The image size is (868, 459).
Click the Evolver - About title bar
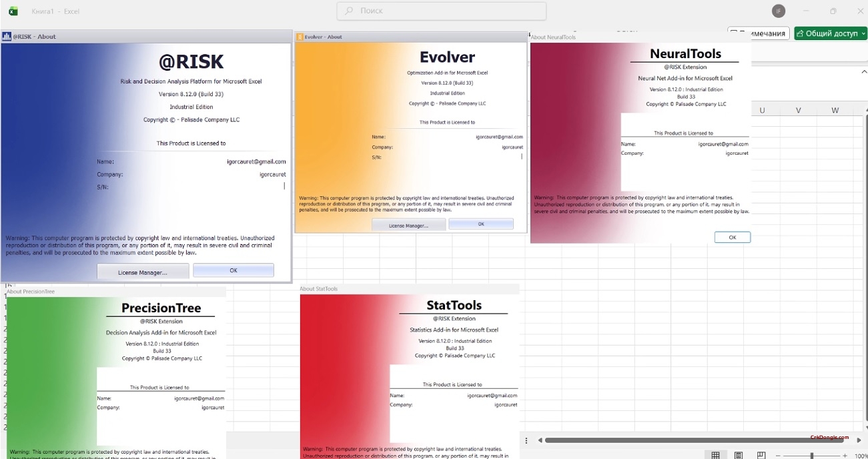pyautogui.click(x=411, y=37)
